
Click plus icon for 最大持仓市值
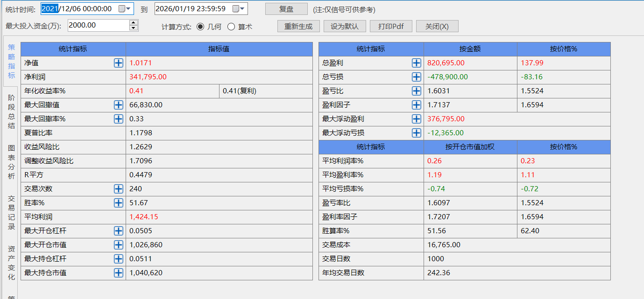point(119,273)
